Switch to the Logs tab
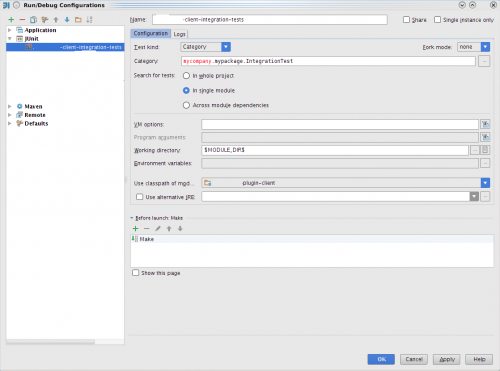Viewport: 500px width, 371px height. [x=179, y=34]
